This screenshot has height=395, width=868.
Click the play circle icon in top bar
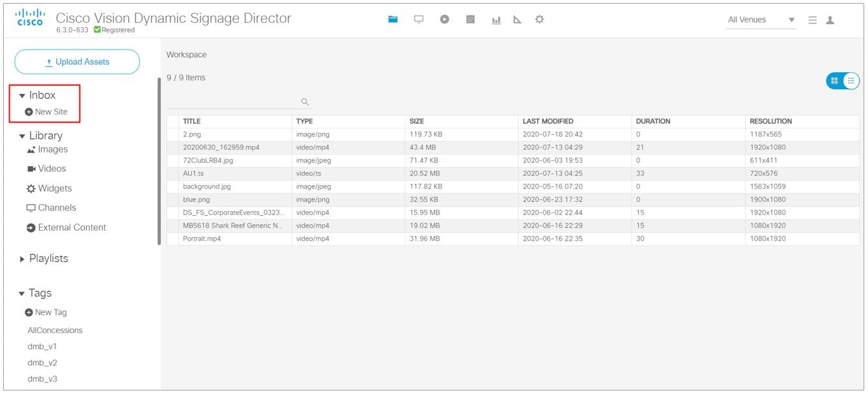click(x=445, y=20)
